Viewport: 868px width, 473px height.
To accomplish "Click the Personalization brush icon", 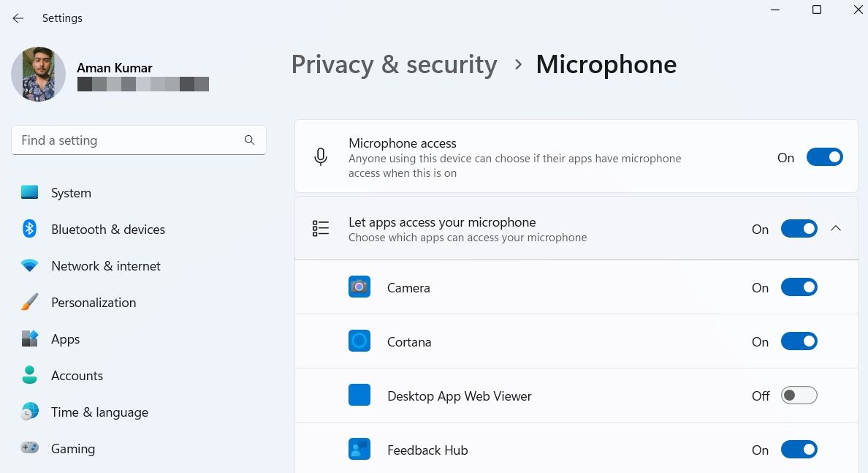I will [x=29, y=302].
